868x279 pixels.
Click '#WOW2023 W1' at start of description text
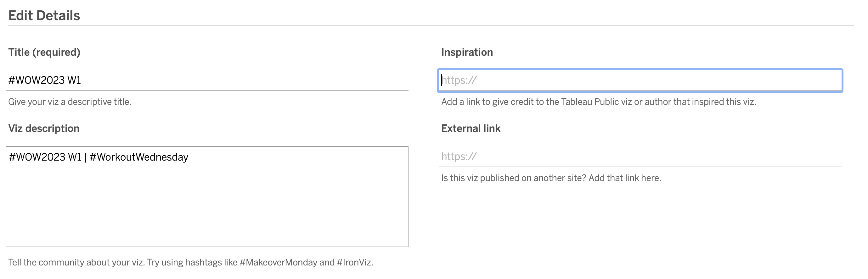click(x=45, y=157)
